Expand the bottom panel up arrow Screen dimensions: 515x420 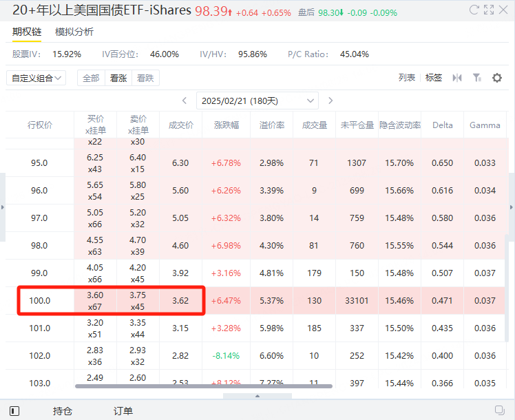pyautogui.click(x=257, y=396)
